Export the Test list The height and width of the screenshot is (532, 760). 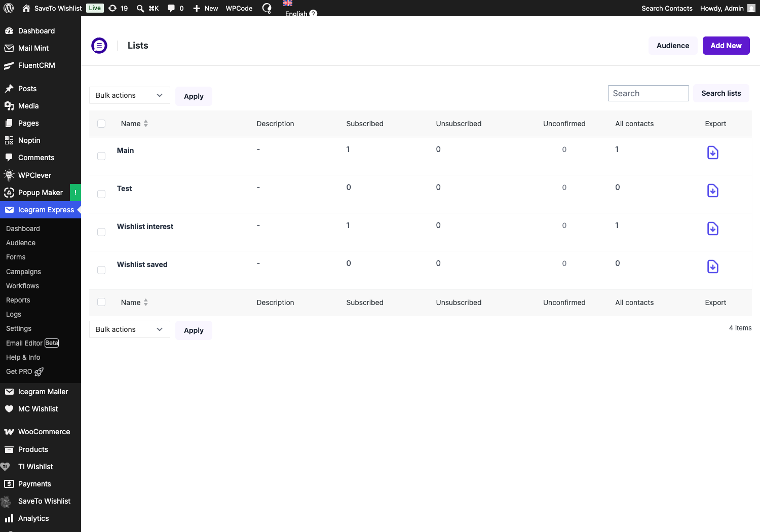pyautogui.click(x=713, y=191)
